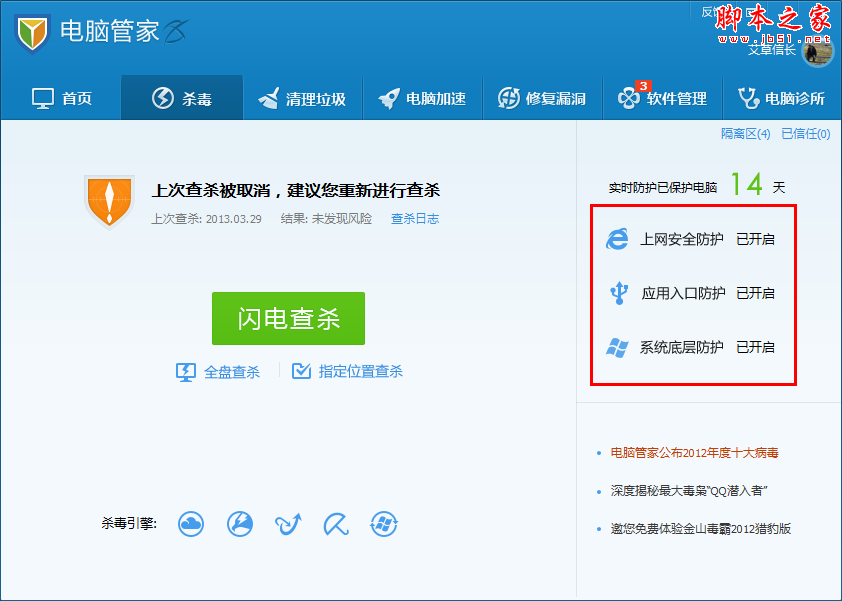Screen dimensions: 842x601
Task: Toggle the 上网安全防护 已开启 status
Action: pos(755,239)
